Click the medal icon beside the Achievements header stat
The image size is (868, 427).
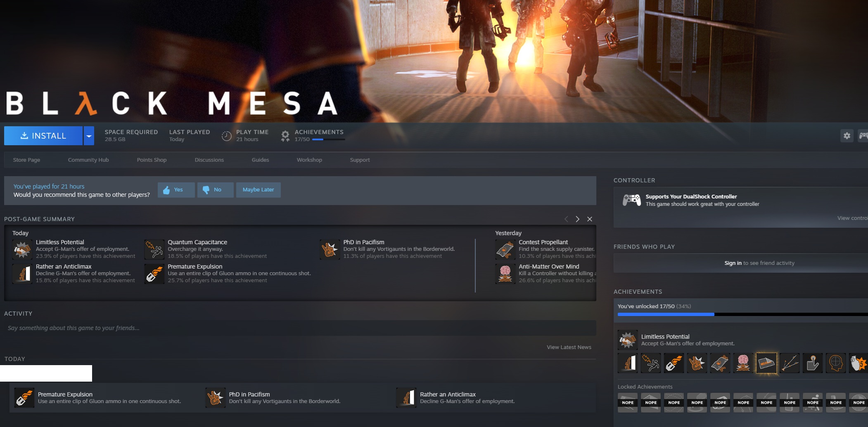[x=285, y=136]
